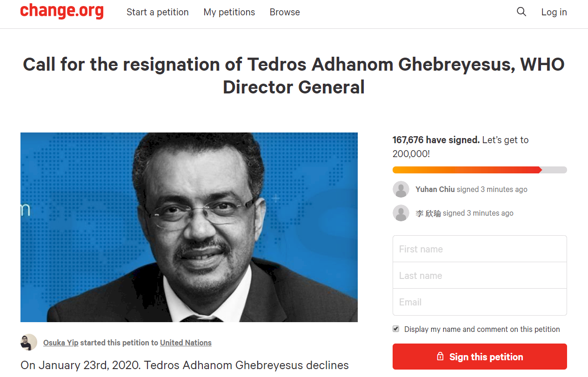Click the Tedros petition photo
Screen dimensions: 588x377
pos(189,227)
